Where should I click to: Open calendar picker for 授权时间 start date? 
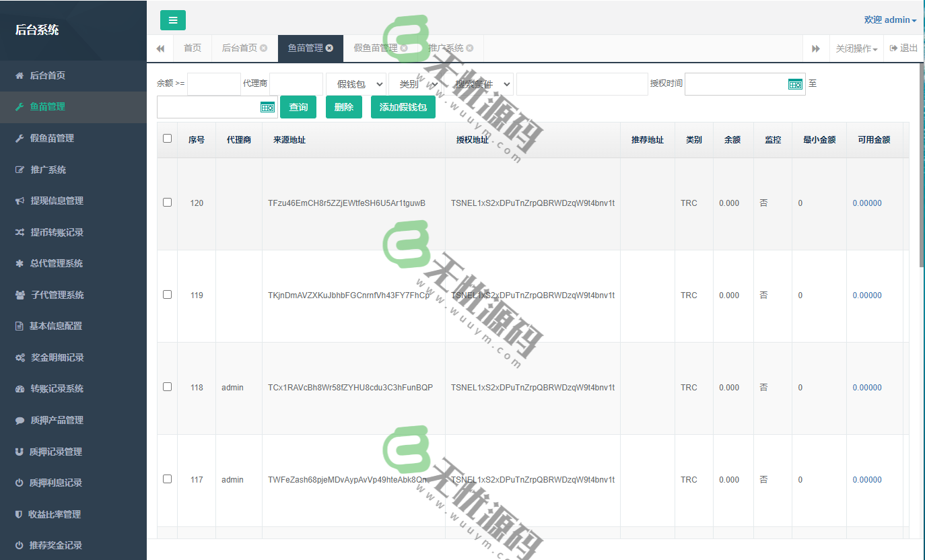pyautogui.click(x=795, y=84)
